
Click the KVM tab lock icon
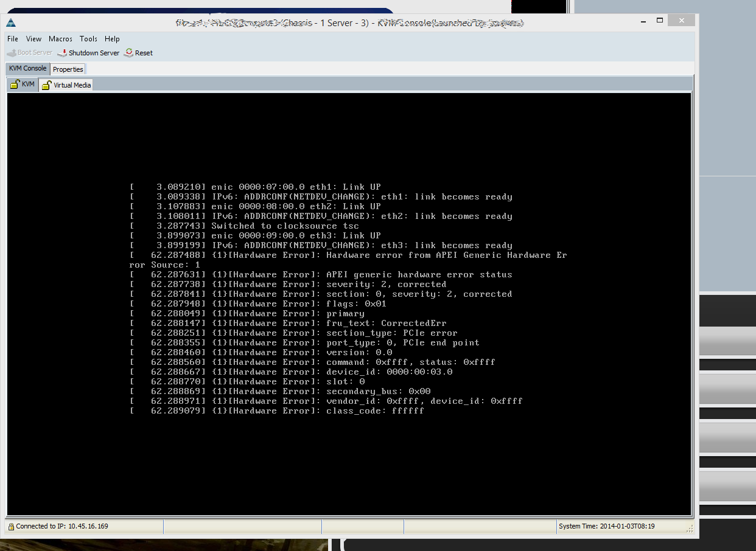(15, 85)
